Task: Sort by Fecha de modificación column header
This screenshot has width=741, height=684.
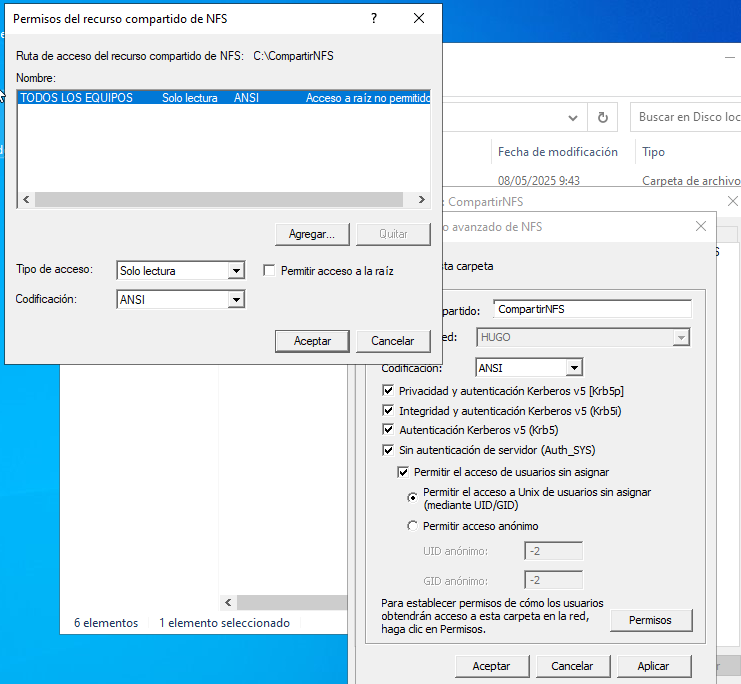Action: 557,152
